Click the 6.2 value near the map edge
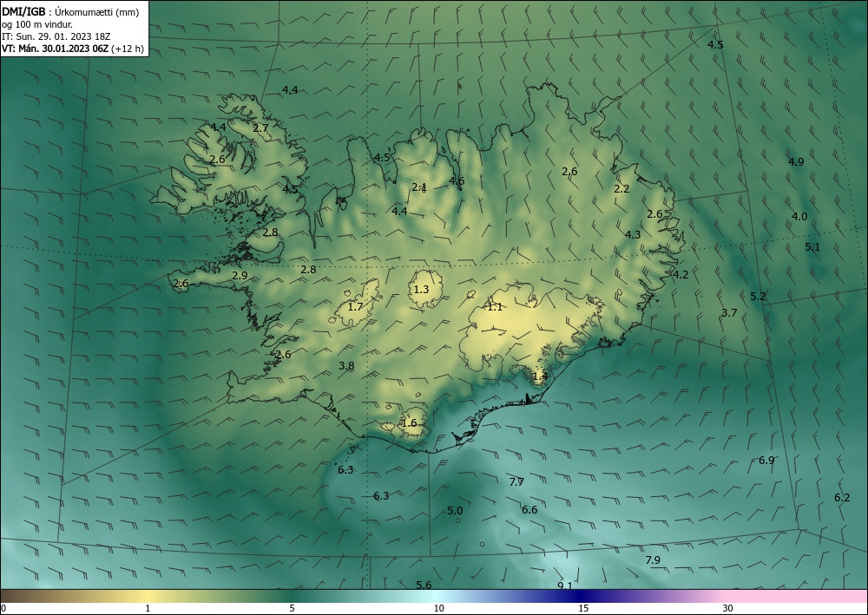The image size is (868, 615). pos(842,498)
